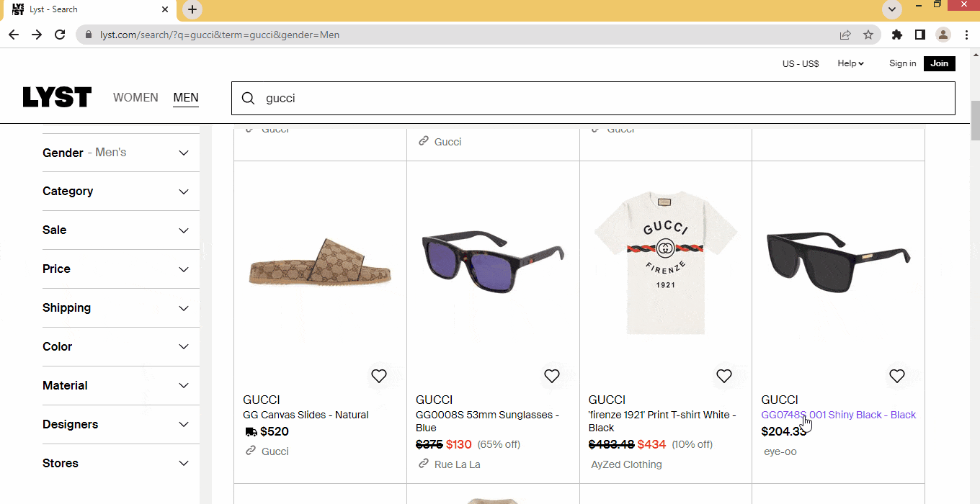Click eye-oo store name
Image resolution: width=980 pixels, height=504 pixels.
[780, 451]
